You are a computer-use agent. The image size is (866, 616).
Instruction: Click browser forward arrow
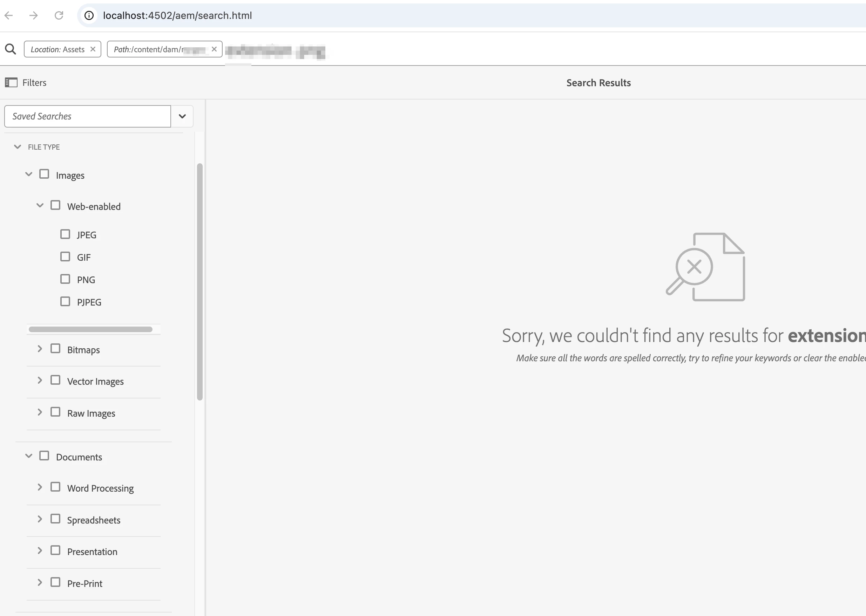[34, 15]
